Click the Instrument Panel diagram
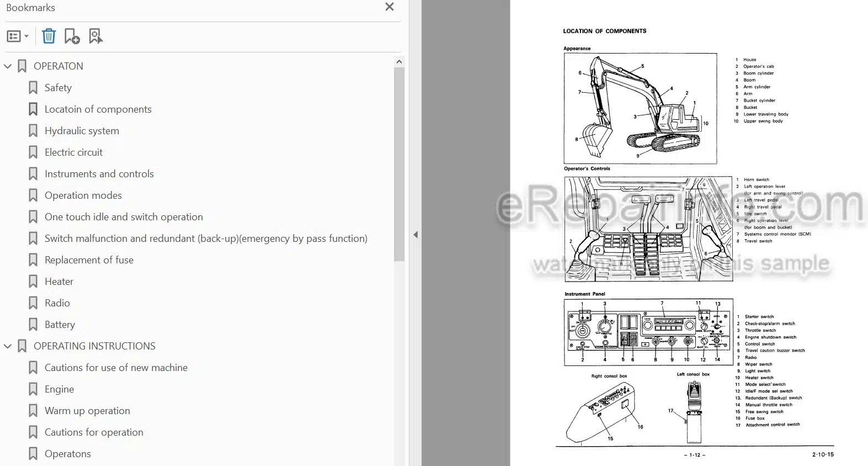This screenshot has width=868, height=466. (x=648, y=332)
